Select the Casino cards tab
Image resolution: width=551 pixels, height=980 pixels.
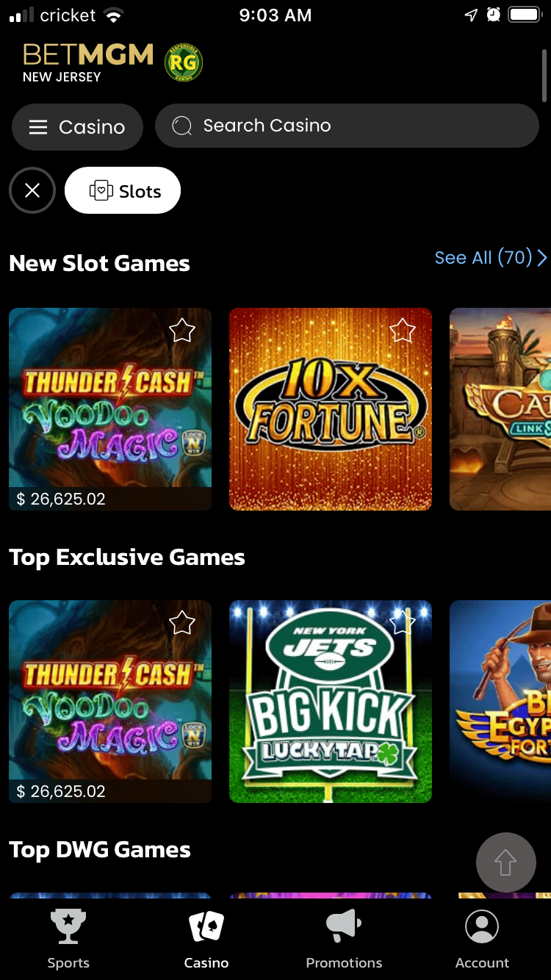[x=206, y=939]
